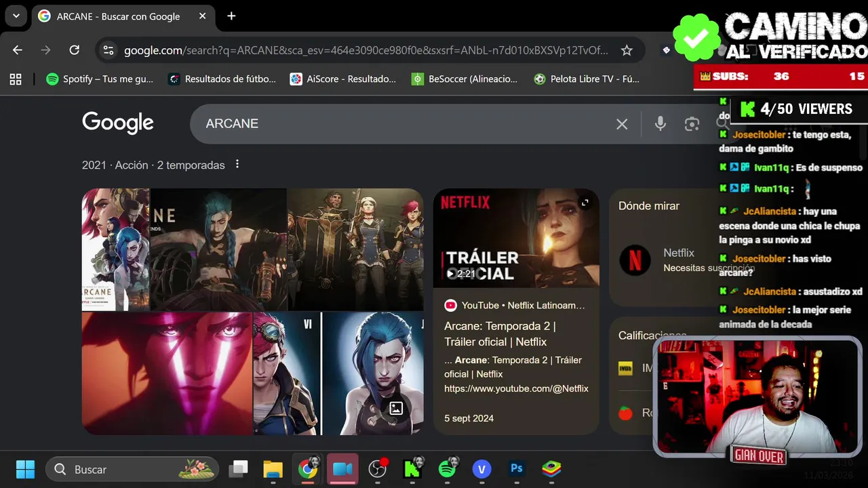The height and width of the screenshot is (488, 868).
Task: Open the extension icon next to bookmark star
Action: (x=666, y=50)
